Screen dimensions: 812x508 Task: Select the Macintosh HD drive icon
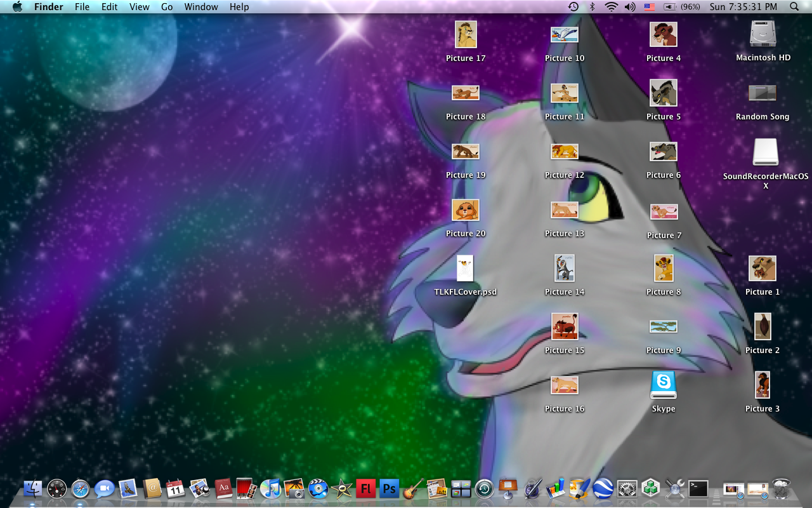click(x=763, y=34)
